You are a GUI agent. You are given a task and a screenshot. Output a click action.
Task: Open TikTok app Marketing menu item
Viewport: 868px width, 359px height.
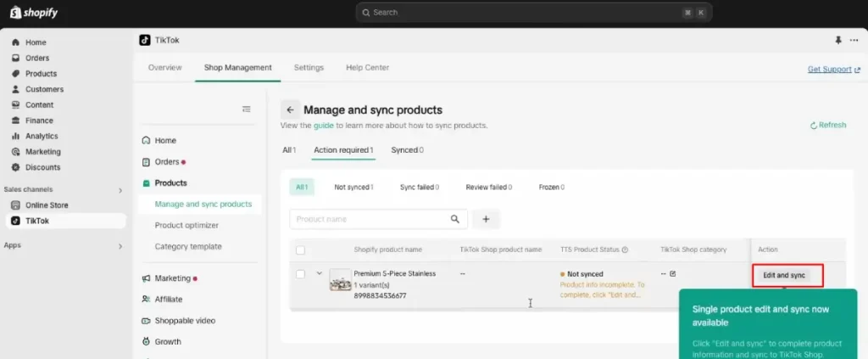point(172,278)
